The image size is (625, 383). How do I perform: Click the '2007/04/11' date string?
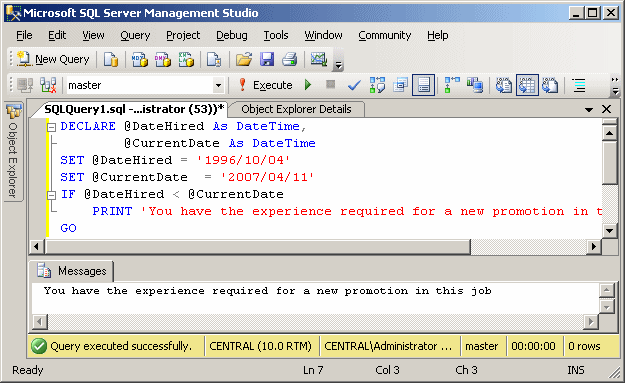pos(267,177)
